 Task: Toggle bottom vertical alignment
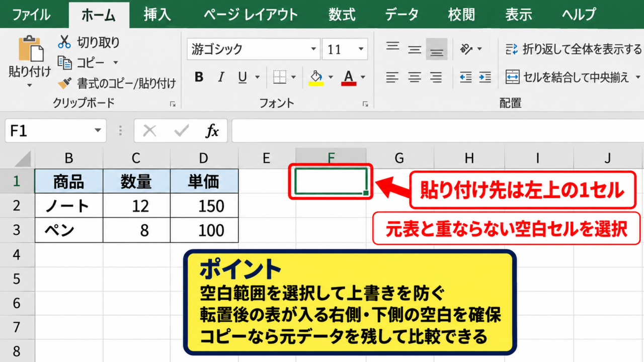(437, 50)
